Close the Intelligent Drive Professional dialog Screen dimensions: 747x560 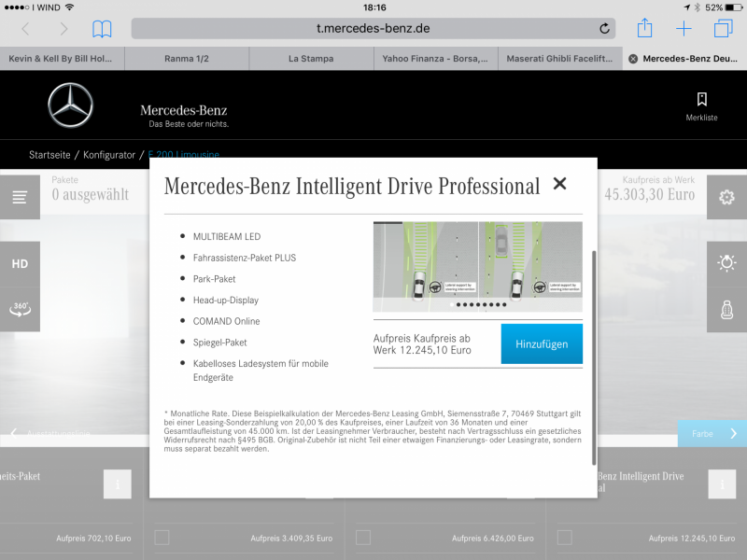point(559,183)
